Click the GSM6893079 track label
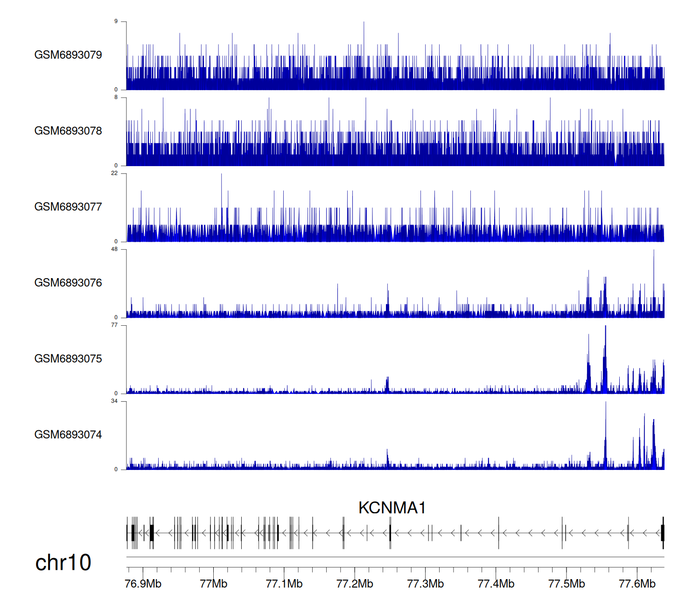This screenshot has width=700, height=616. coord(68,55)
